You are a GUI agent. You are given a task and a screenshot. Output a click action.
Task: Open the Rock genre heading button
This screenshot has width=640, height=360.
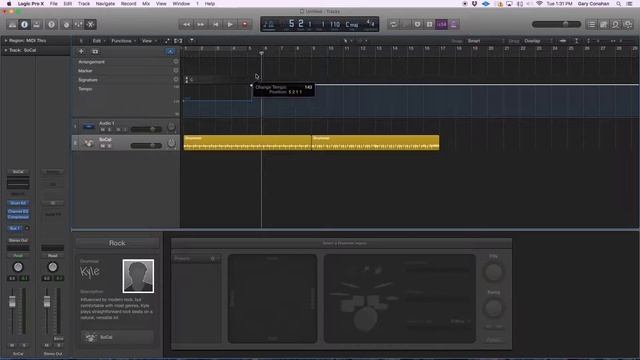pyautogui.click(x=117, y=243)
